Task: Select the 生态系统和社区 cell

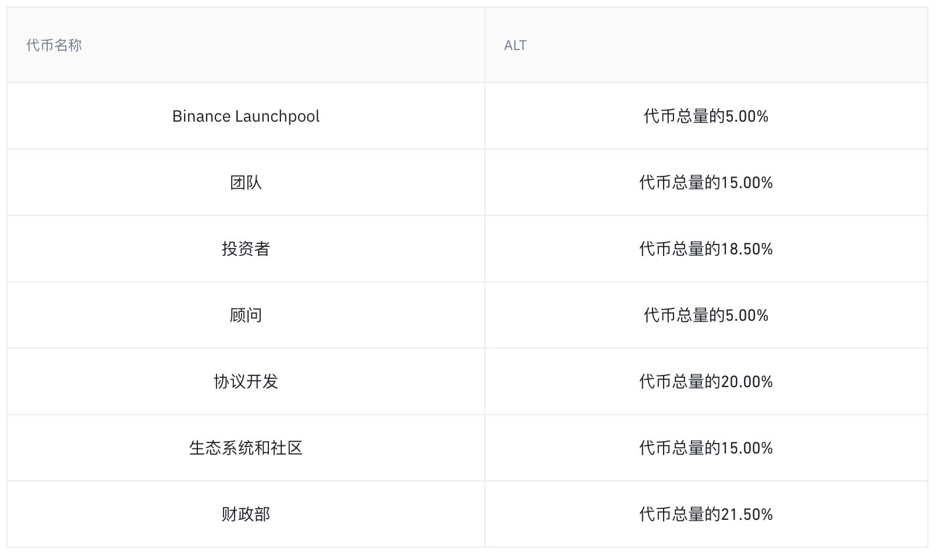Action: coord(246,448)
